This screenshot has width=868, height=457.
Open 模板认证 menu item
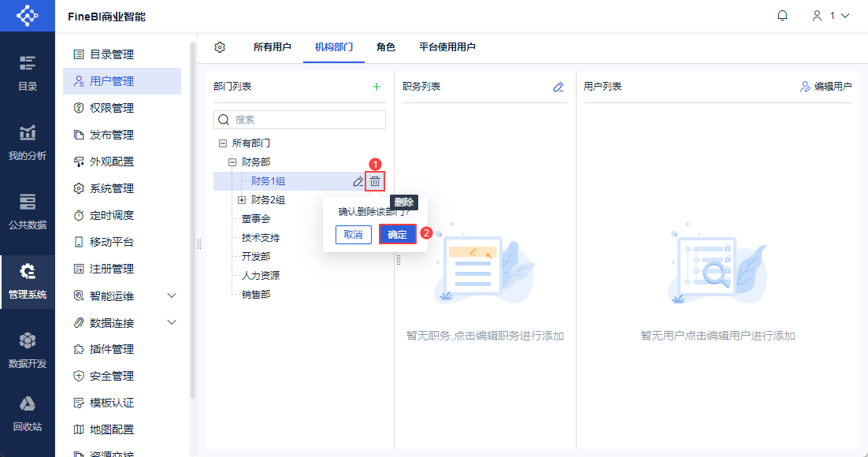(122, 403)
